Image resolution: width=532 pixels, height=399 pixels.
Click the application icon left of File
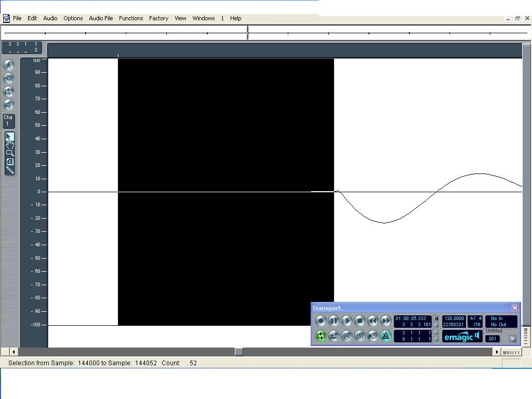coord(6,18)
